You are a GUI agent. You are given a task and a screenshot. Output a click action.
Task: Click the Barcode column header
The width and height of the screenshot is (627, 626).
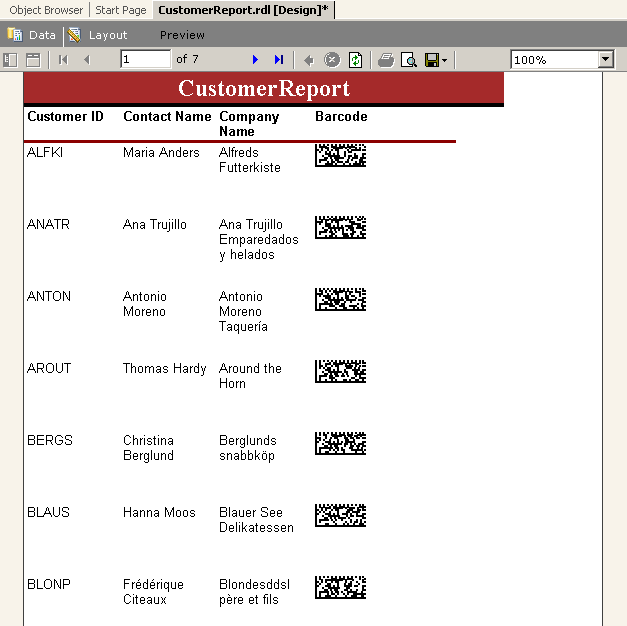341,116
